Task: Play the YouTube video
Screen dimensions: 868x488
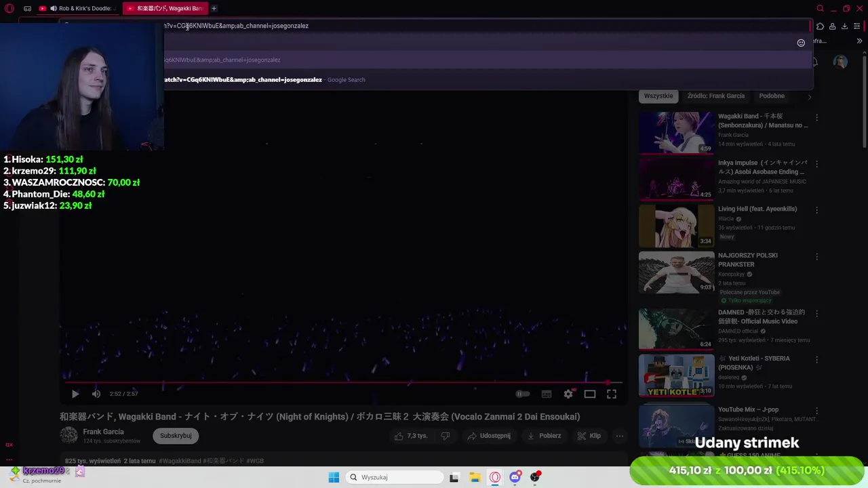Action: click(75, 394)
